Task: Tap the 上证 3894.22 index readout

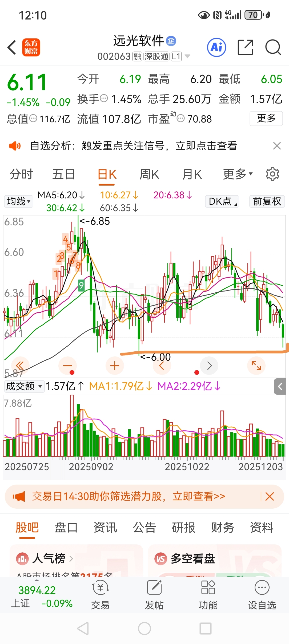Action: tap(37, 590)
